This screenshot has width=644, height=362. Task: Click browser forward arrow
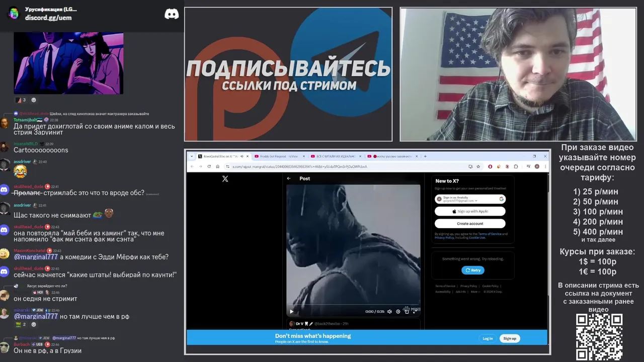200,166
